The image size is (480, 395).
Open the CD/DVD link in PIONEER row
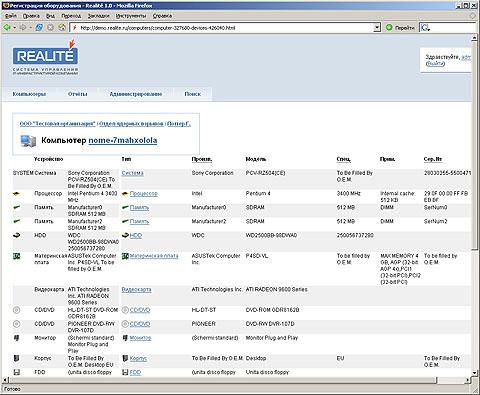click(x=140, y=324)
